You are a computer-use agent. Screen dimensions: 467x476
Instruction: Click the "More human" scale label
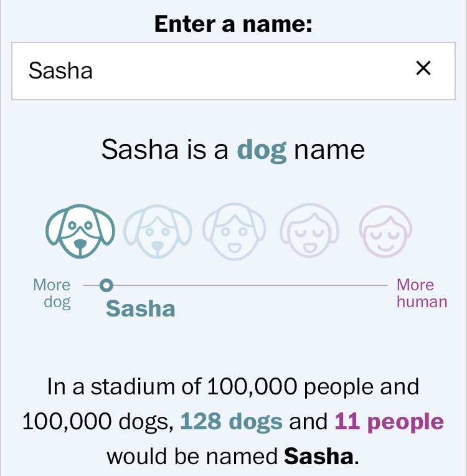(422, 293)
